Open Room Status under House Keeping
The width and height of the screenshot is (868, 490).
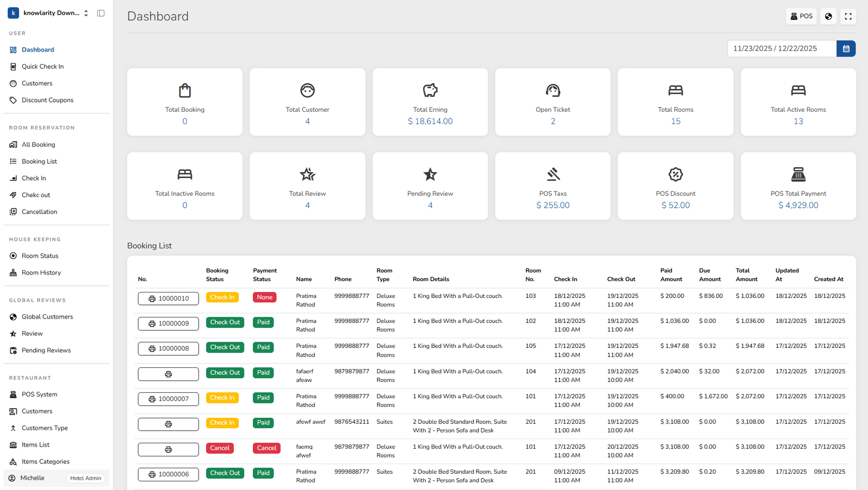40,256
